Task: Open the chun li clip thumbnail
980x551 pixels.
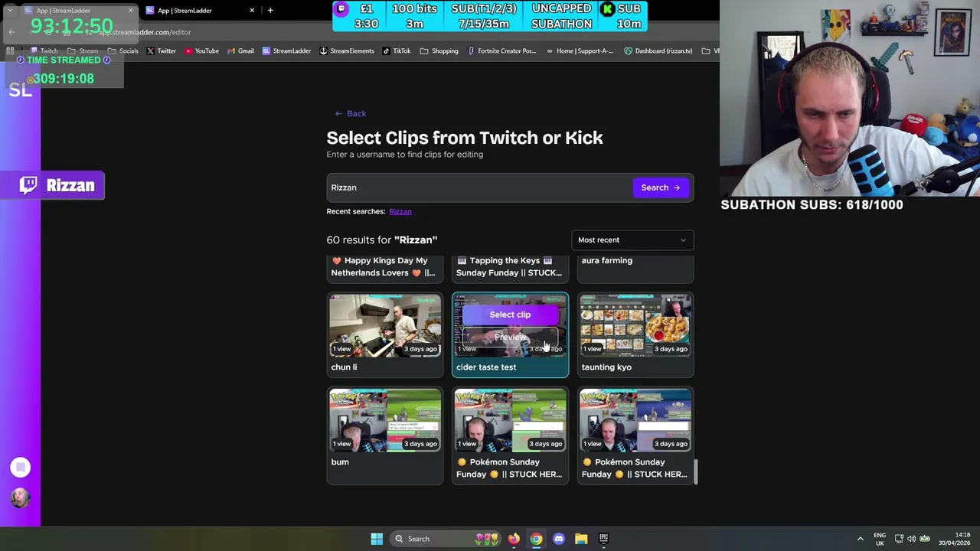Action: click(385, 326)
